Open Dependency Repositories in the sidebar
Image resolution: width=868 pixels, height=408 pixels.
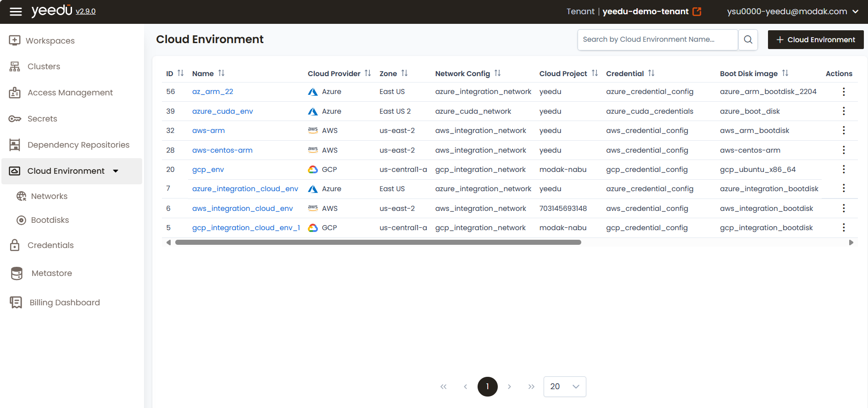69,145
